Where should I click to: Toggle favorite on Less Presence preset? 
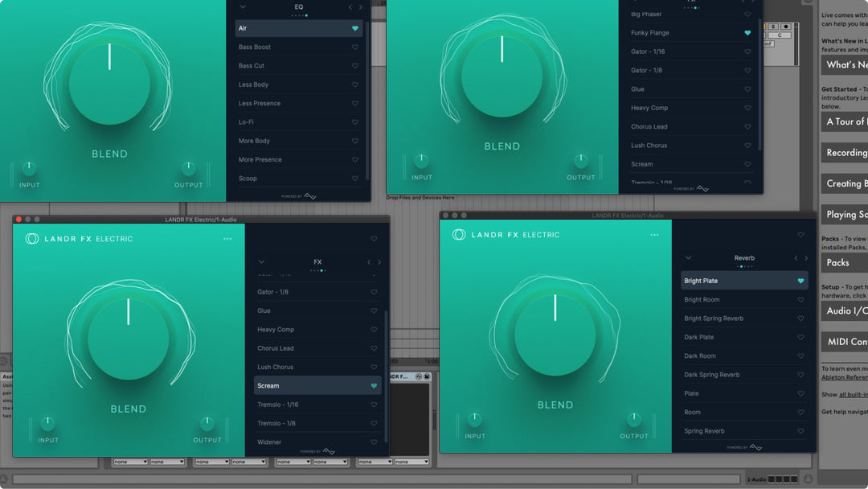coord(355,104)
